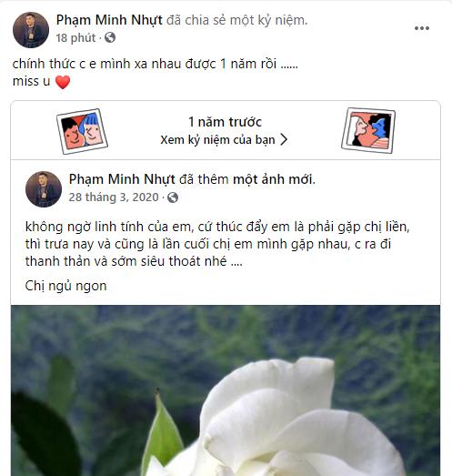Open the white rose photo
Image resolution: width=452 pixels, height=476 pixels.
pos(226,390)
